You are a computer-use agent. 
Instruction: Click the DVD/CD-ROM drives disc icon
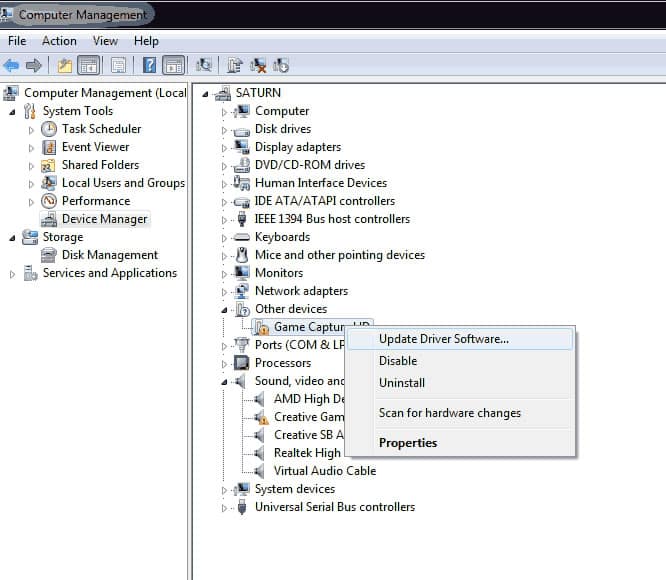pos(242,165)
